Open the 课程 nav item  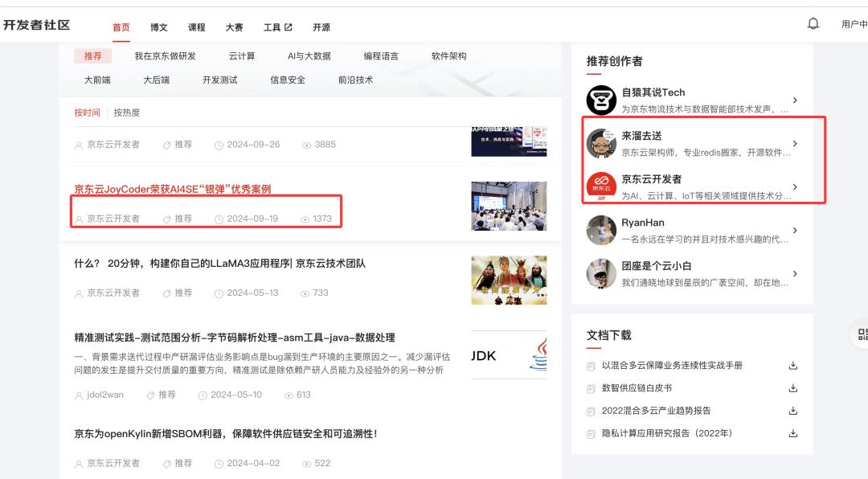[197, 27]
